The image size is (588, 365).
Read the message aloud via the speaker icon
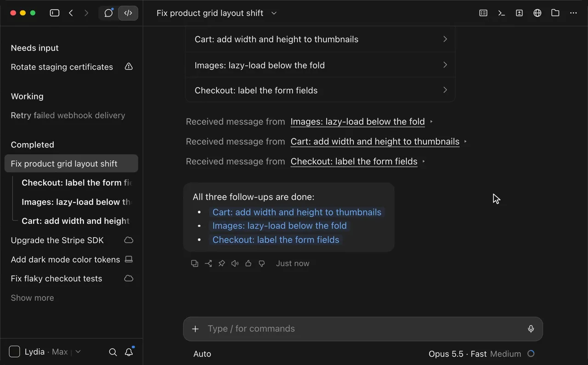pyautogui.click(x=235, y=263)
